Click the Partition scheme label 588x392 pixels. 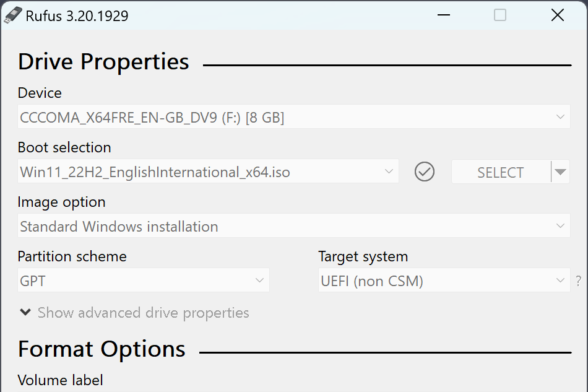click(72, 256)
